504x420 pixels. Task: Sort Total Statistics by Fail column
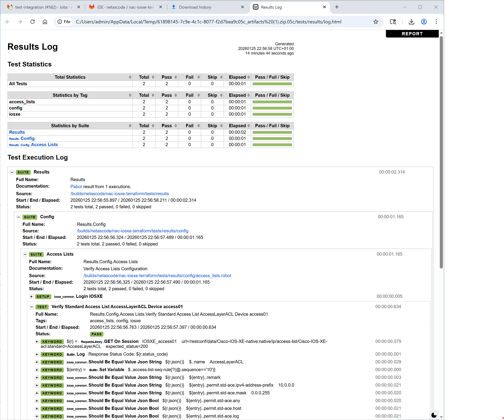pyautogui.click(x=190, y=77)
